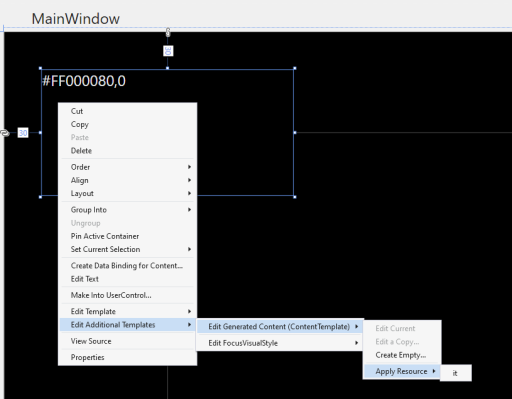Open Set Current Selection submenu
The height and width of the screenshot is (399, 512).
(127, 249)
